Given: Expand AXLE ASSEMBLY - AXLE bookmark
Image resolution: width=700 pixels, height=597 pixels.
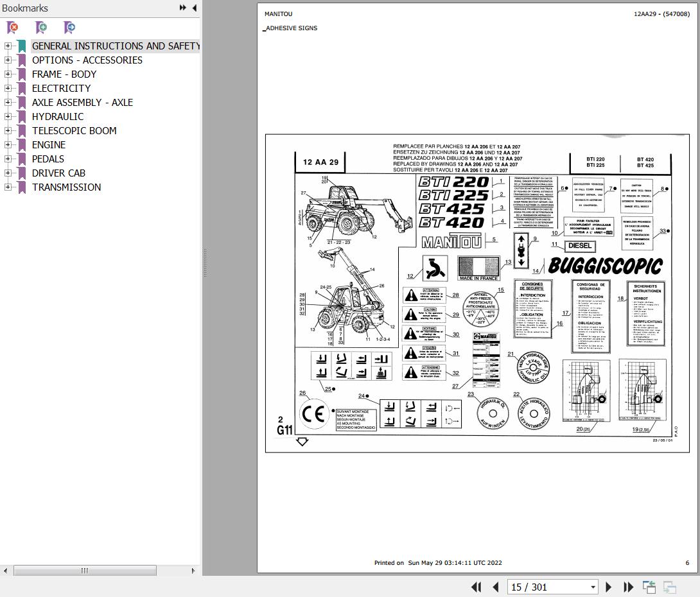Looking at the screenshot, I should (8, 102).
